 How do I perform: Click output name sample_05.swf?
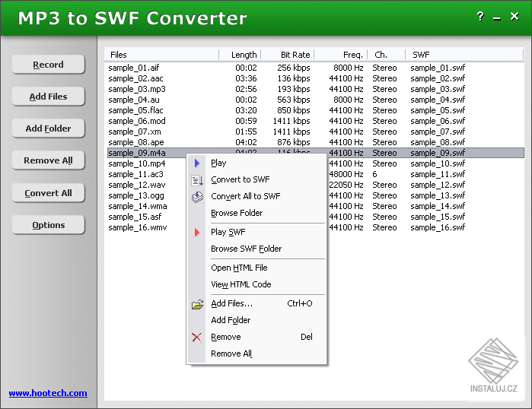438,110
